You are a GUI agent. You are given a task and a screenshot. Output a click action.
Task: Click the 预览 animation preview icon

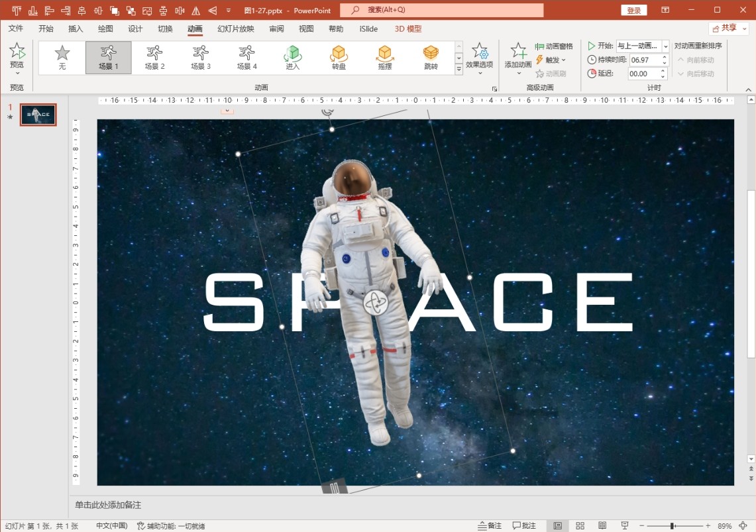(17, 52)
